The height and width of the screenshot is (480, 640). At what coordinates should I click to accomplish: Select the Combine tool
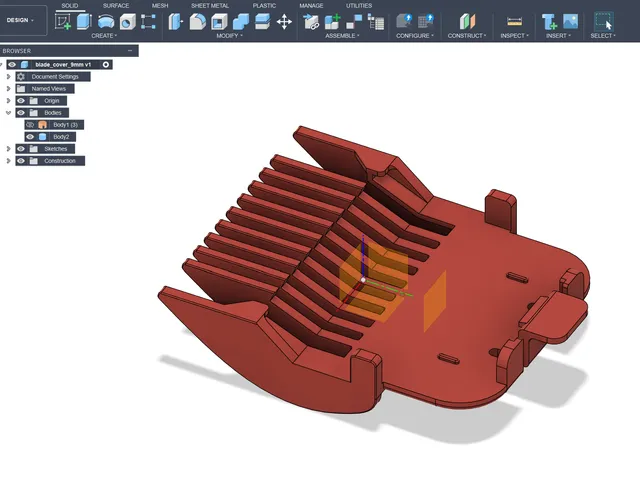pyautogui.click(x=241, y=22)
